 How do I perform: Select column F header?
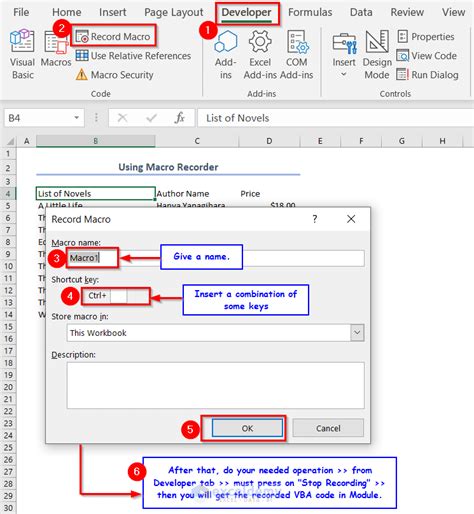(361, 141)
